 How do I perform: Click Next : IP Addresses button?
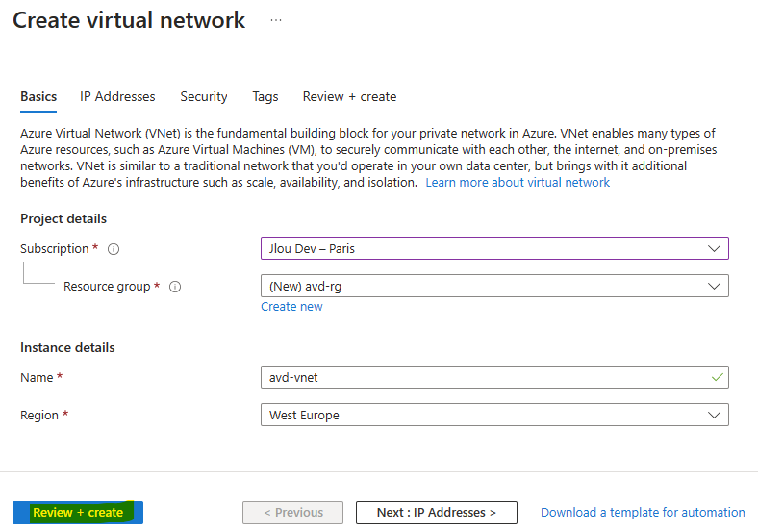[437, 513]
